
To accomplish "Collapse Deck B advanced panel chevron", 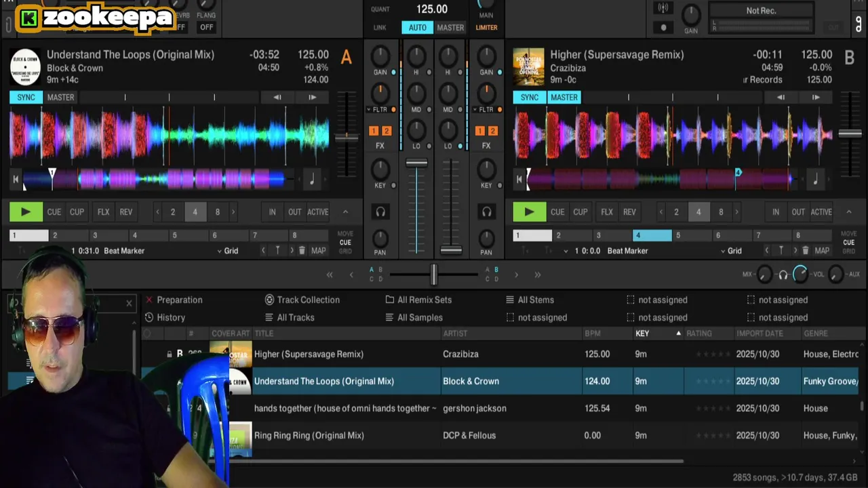I will click(x=848, y=212).
